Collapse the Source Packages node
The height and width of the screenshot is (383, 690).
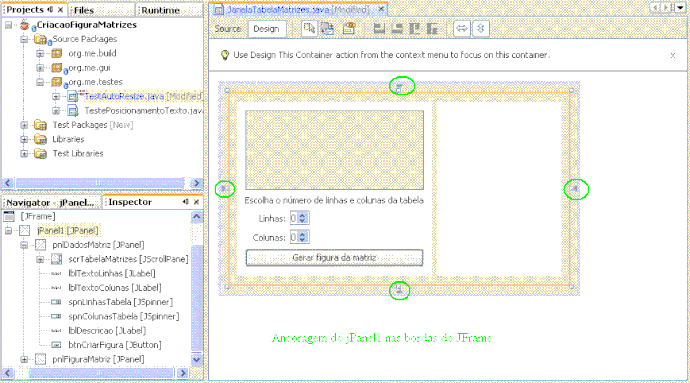pos(24,40)
